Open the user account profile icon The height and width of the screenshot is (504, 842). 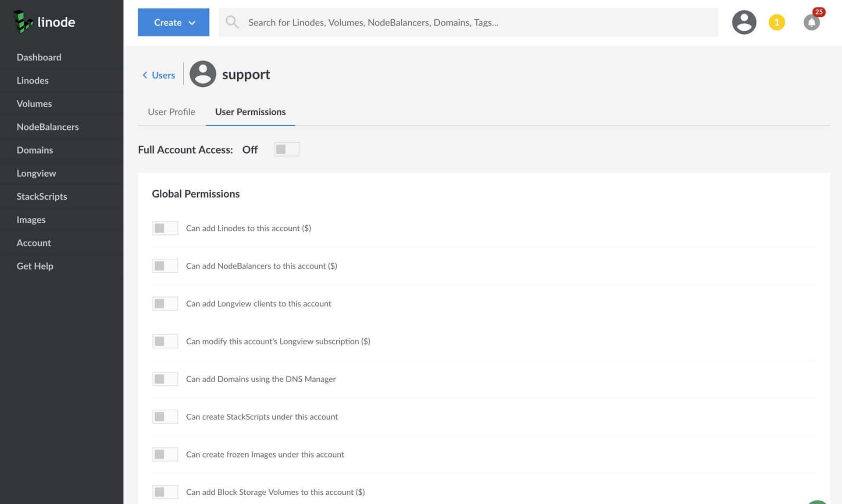point(744,22)
